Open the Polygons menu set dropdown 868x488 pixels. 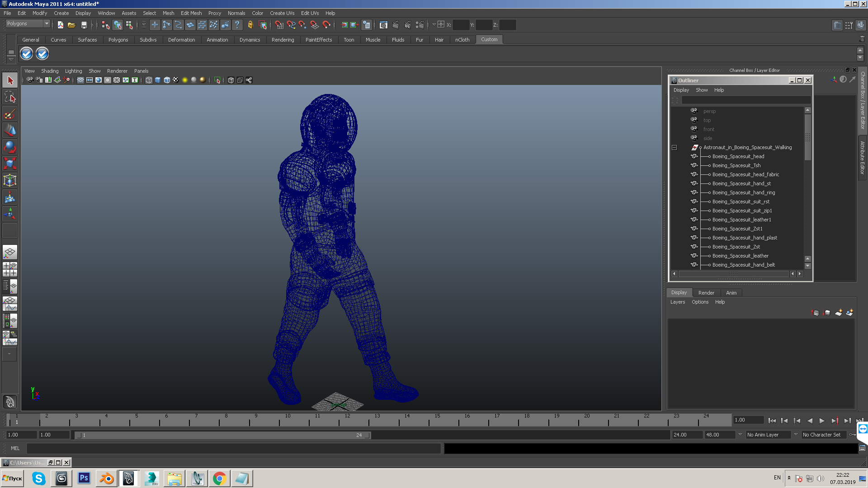(x=28, y=23)
